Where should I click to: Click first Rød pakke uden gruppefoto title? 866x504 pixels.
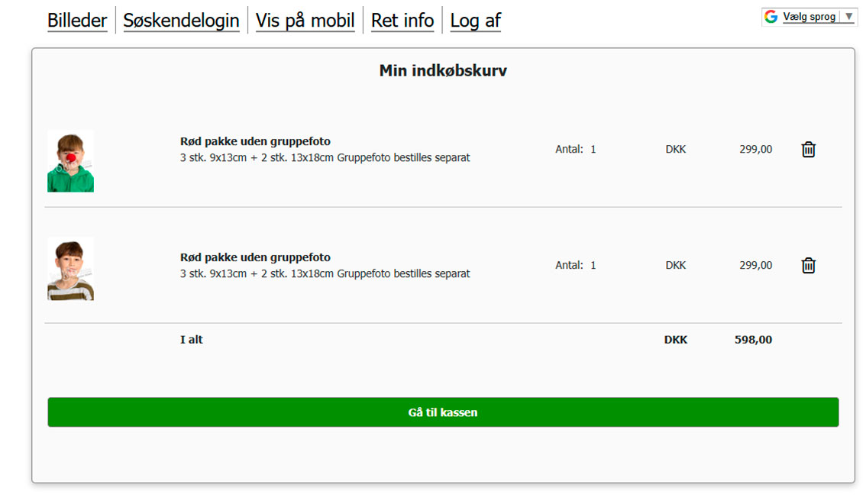tap(255, 141)
